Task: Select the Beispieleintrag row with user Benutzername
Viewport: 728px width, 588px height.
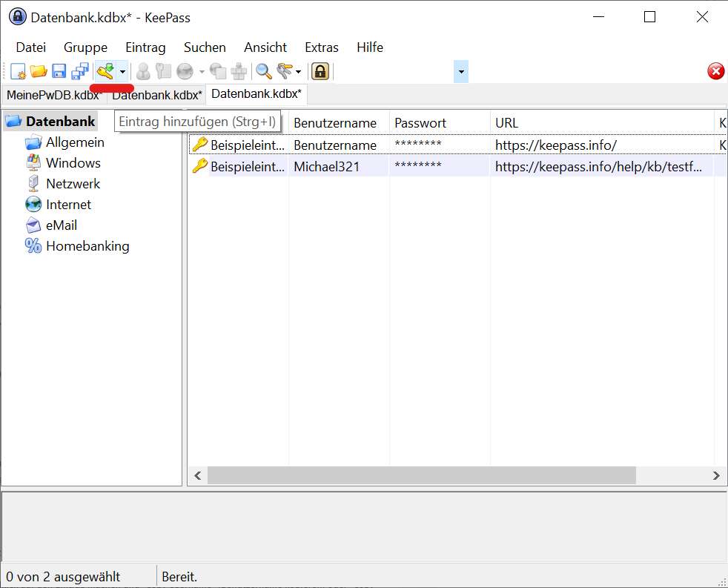Action: 458,145
